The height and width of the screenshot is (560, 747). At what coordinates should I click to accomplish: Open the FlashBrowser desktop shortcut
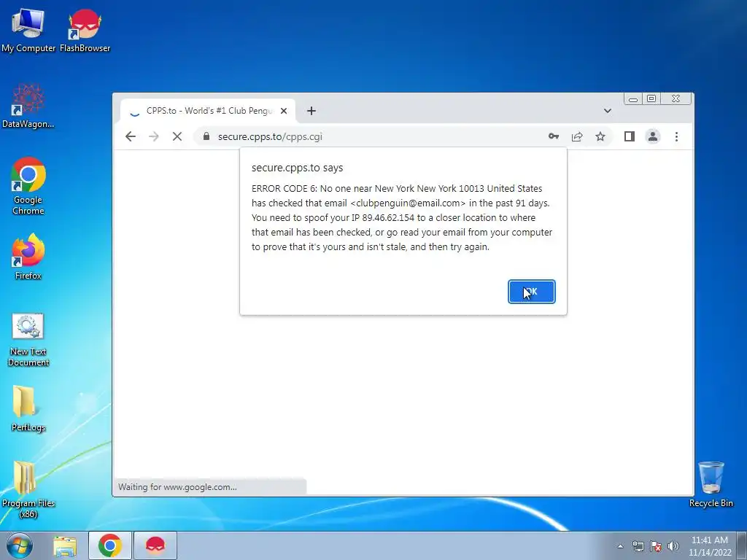(x=85, y=30)
